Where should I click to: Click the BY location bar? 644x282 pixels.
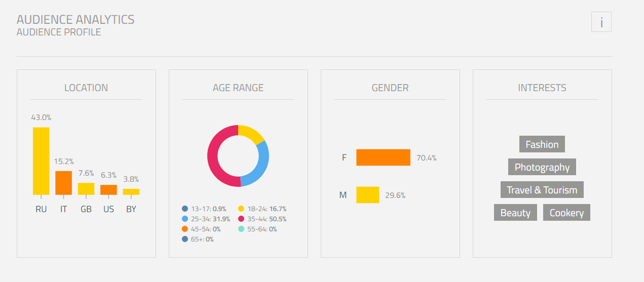[x=131, y=192]
